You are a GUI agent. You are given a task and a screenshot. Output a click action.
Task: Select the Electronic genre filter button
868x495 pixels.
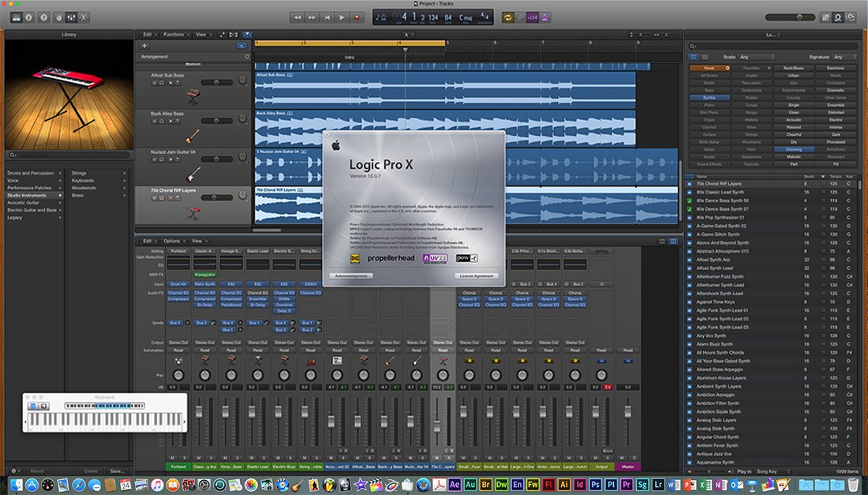pyautogui.click(x=836, y=68)
